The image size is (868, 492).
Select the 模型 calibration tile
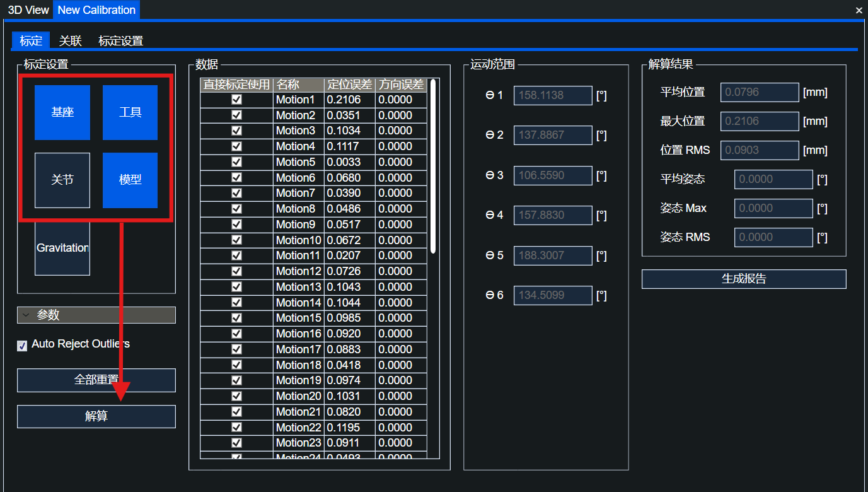click(130, 180)
